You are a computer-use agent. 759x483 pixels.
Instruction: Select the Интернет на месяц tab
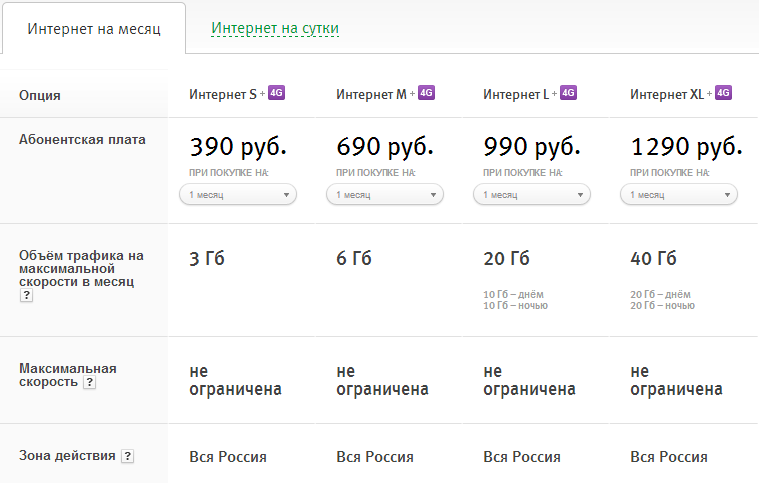(x=93, y=29)
